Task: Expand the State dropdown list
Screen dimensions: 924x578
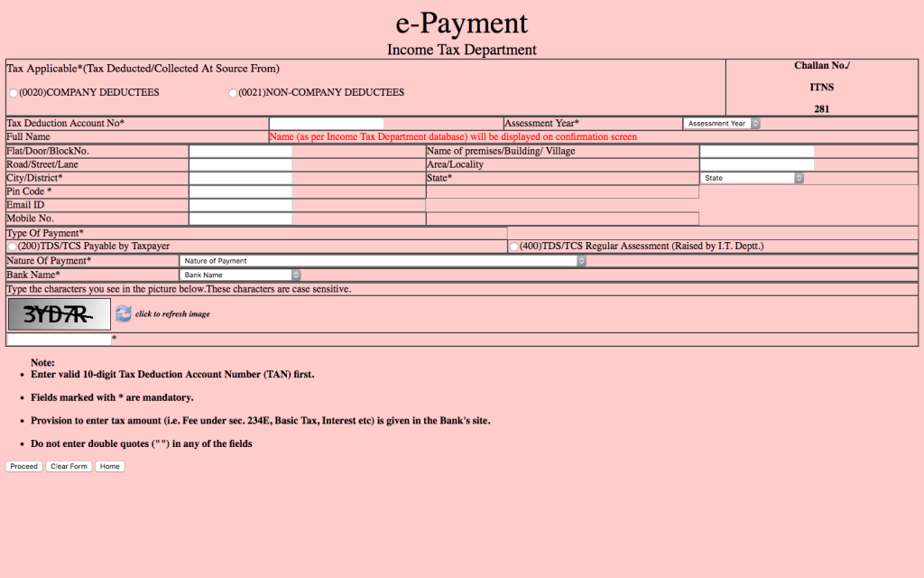Action: [x=752, y=179]
